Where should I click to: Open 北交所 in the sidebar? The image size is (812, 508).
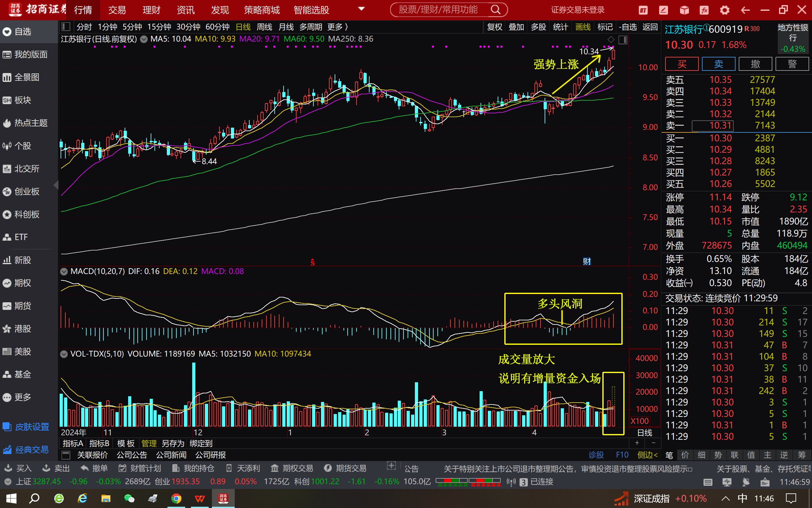[x=29, y=169]
